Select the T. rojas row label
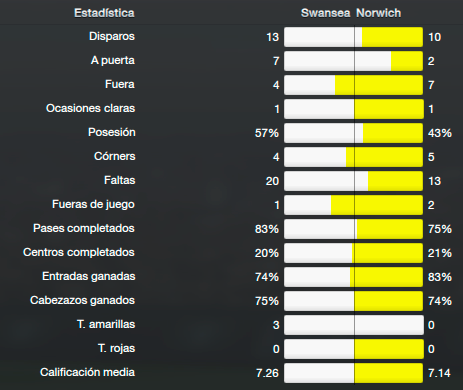463x390 pixels. pos(116,348)
